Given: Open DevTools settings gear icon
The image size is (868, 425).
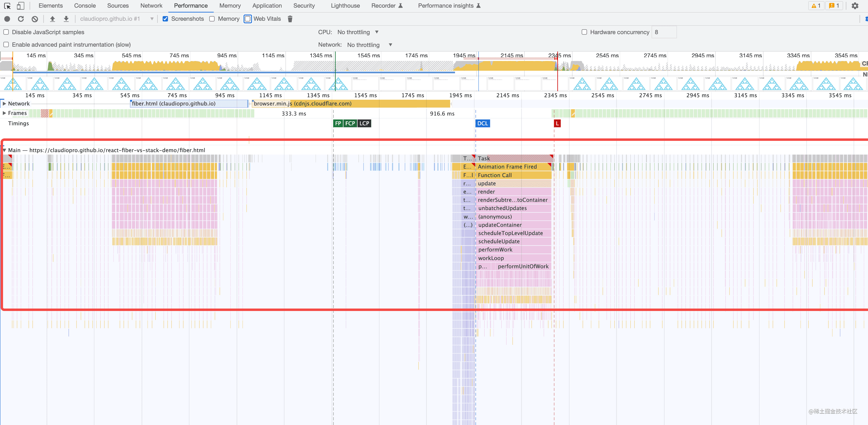Looking at the screenshot, I should tap(855, 6).
